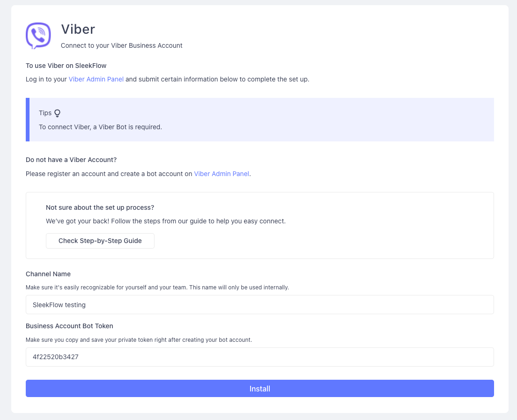Click the Business Account Bot Token field
This screenshot has width=517, height=420.
tap(259, 357)
